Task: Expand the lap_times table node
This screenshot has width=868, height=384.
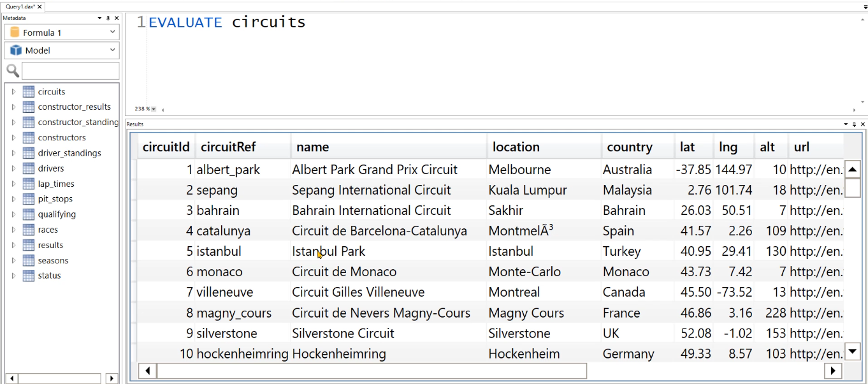Action: [13, 184]
